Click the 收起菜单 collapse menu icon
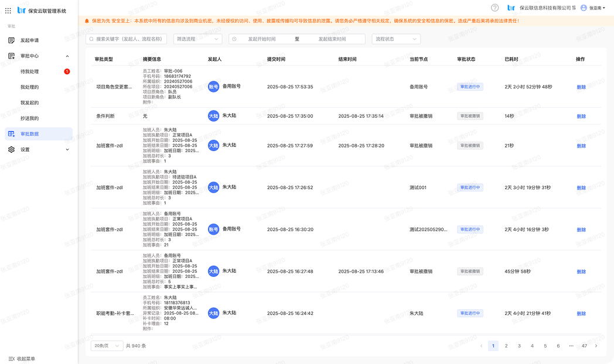This screenshot has width=614, height=364. click(x=11, y=358)
